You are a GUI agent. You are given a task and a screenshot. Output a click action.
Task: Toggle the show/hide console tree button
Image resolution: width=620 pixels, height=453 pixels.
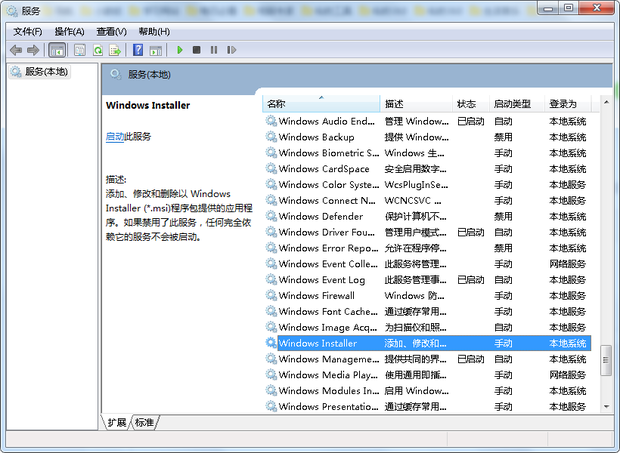(x=58, y=49)
